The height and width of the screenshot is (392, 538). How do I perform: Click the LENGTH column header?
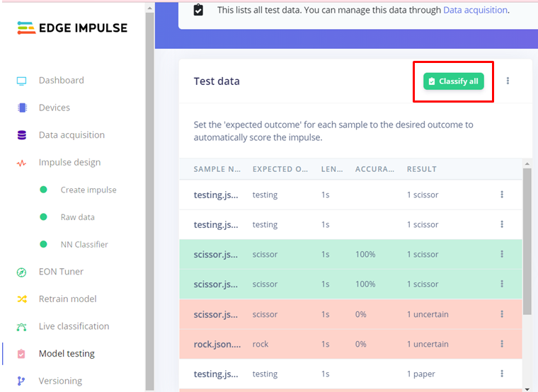pos(332,169)
